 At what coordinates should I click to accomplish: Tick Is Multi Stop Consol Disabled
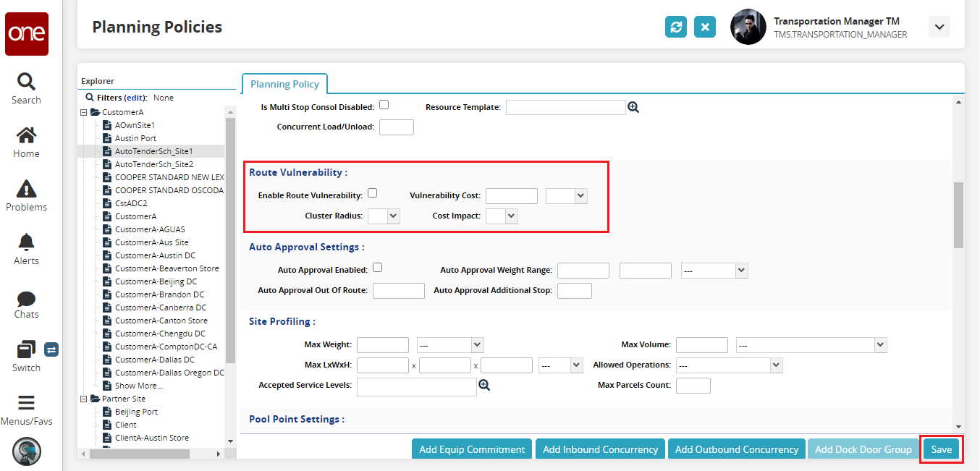pyautogui.click(x=384, y=105)
